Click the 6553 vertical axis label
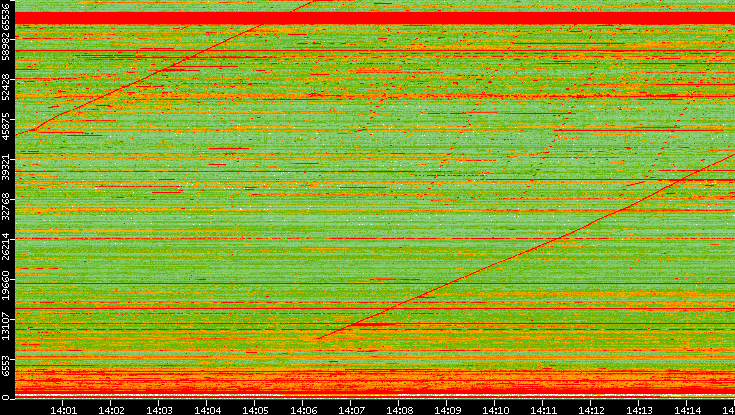Viewport: 735px width, 415px height. coord(7,361)
